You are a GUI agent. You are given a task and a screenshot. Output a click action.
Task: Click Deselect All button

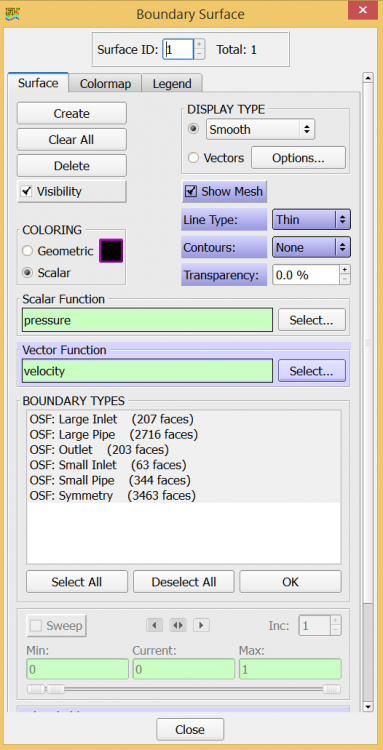pyautogui.click(x=184, y=582)
